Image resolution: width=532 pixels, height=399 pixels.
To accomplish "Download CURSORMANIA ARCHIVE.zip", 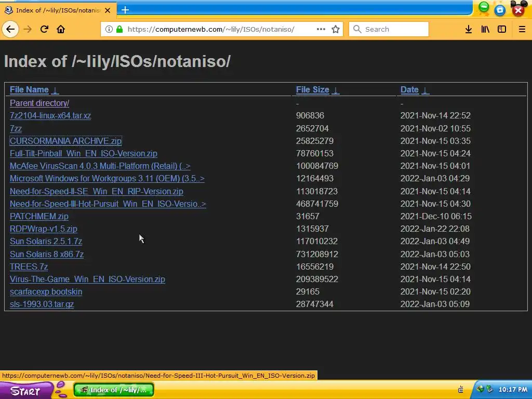I will tap(65, 141).
